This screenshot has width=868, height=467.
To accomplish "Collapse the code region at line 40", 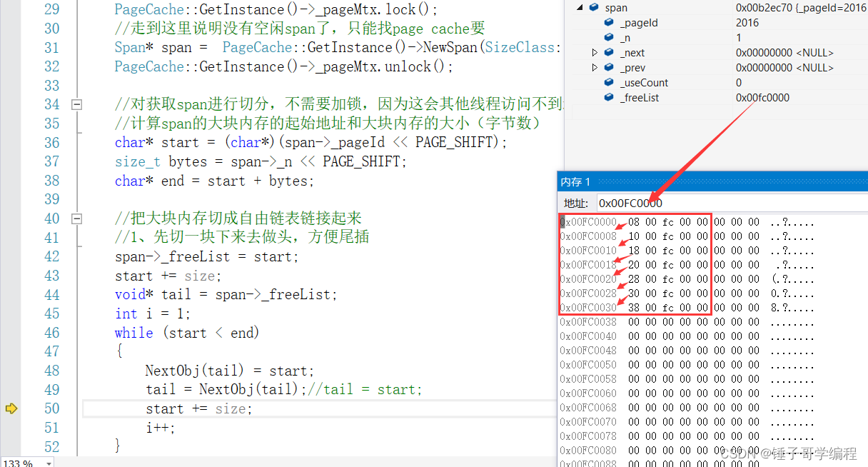I will (76, 219).
